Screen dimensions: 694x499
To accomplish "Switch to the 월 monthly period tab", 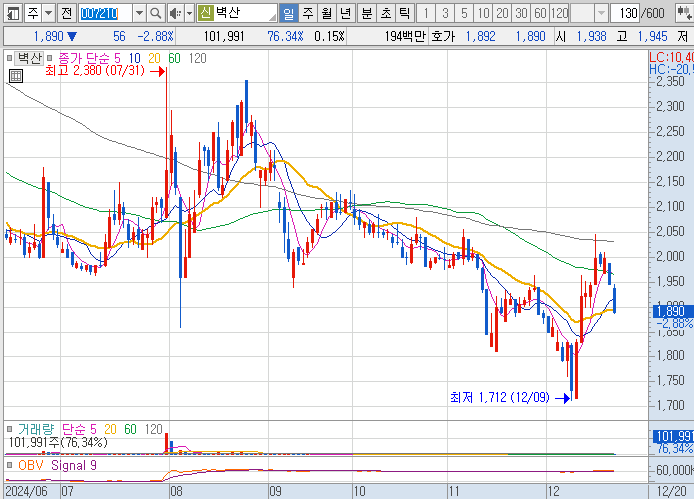I will click(x=327, y=14).
